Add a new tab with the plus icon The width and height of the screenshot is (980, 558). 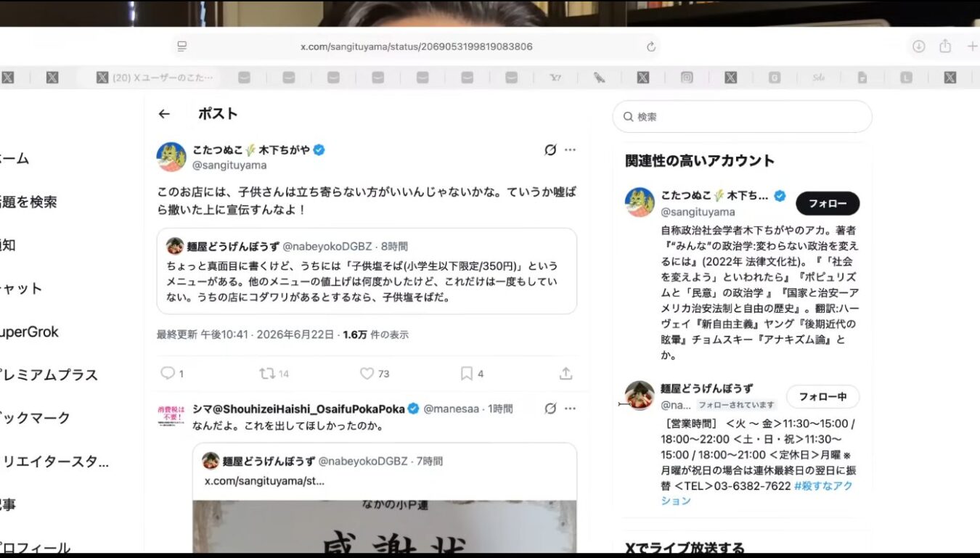pyautogui.click(x=972, y=46)
